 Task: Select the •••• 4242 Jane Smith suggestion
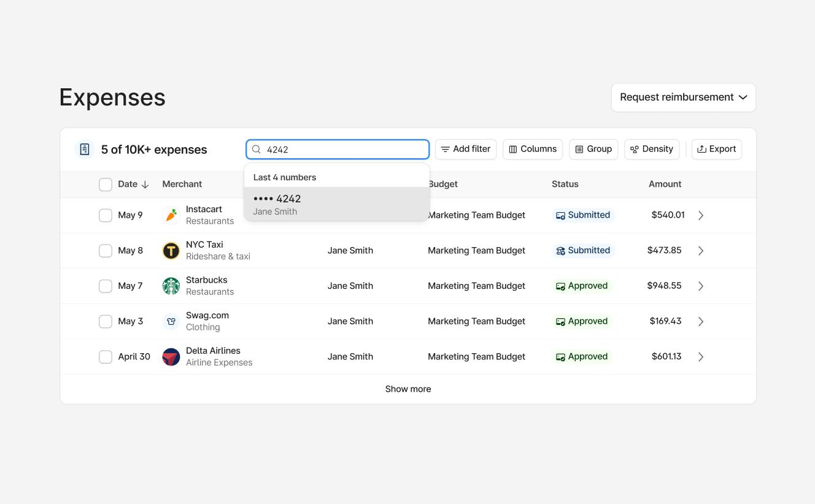pyautogui.click(x=336, y=204)
